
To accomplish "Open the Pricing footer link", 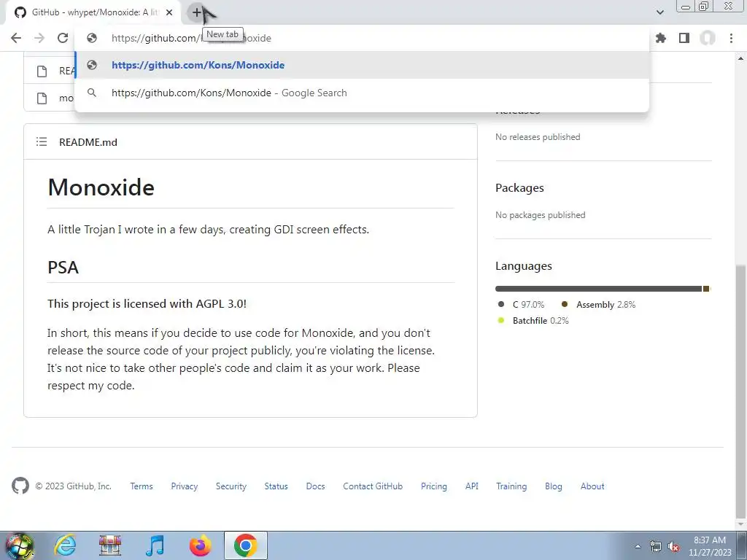I will [x=434, y=486].
